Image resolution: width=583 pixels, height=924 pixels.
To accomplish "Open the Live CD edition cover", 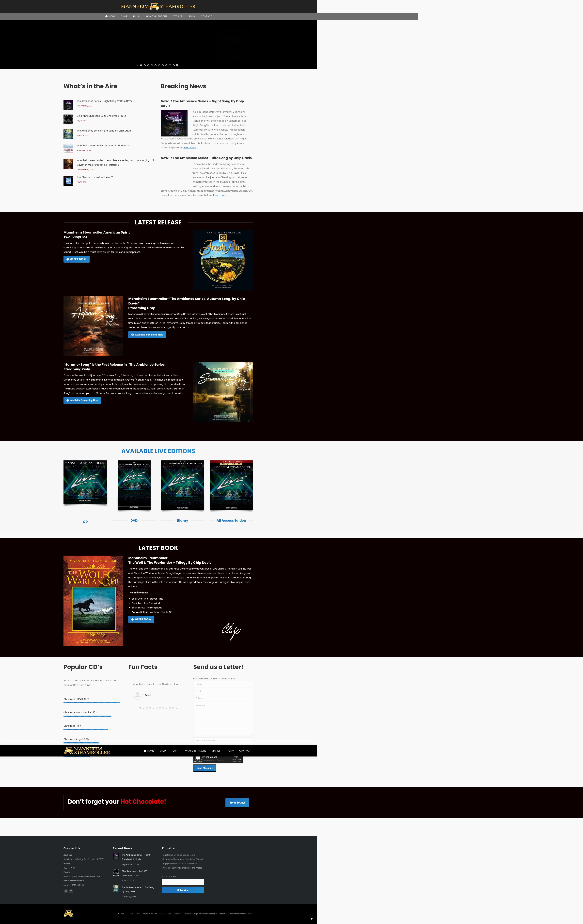I will click(85, 482).
